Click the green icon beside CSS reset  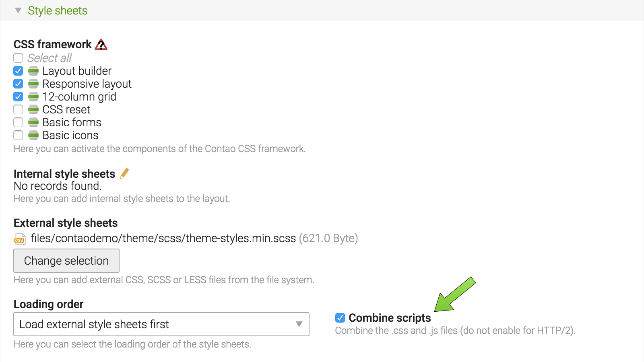pos(33,110)
